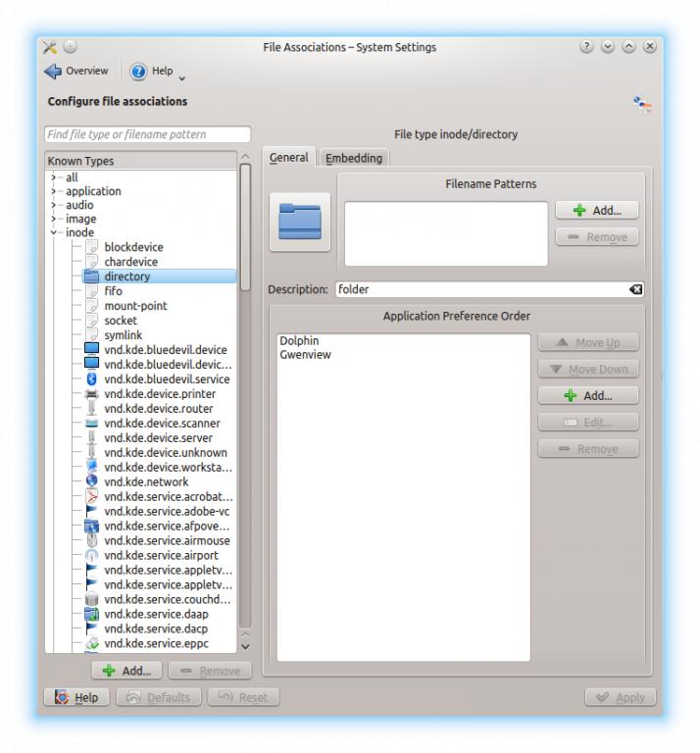This screenshot has width=700, height=753.
Task: Click the bottom Help button
Action: click(x=76, y=697)
